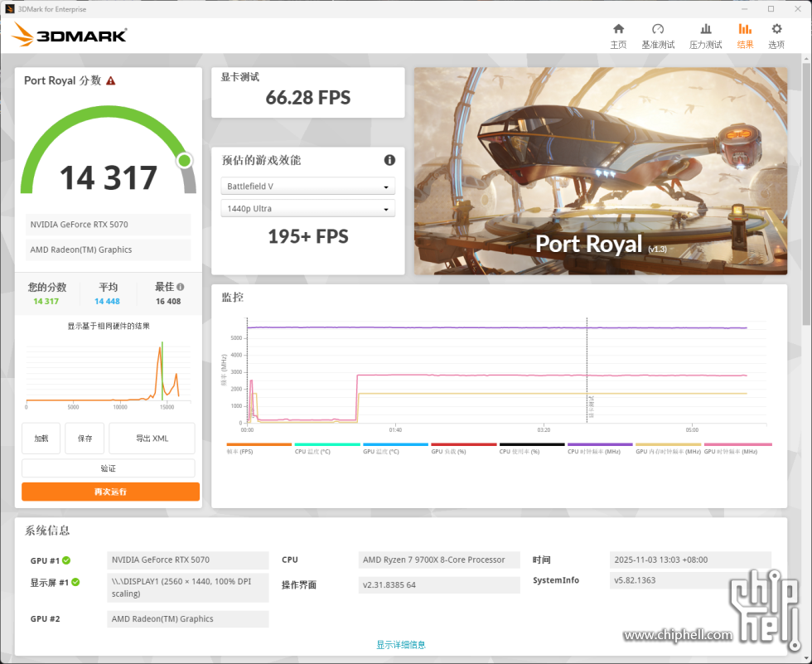The height and width of the screenshot is (664, 812).
Task: Open the 基准测试 benchmark gauge icon
Action: click(658, 30)
